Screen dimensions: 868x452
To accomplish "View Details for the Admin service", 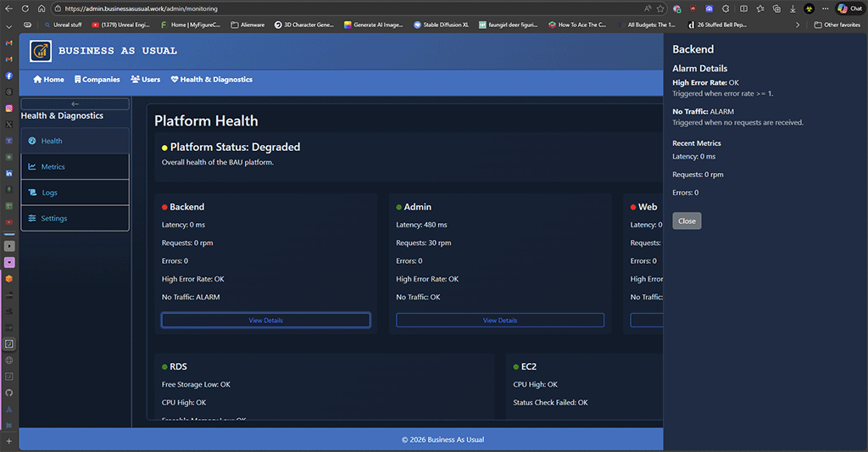I will coord(500,321).
